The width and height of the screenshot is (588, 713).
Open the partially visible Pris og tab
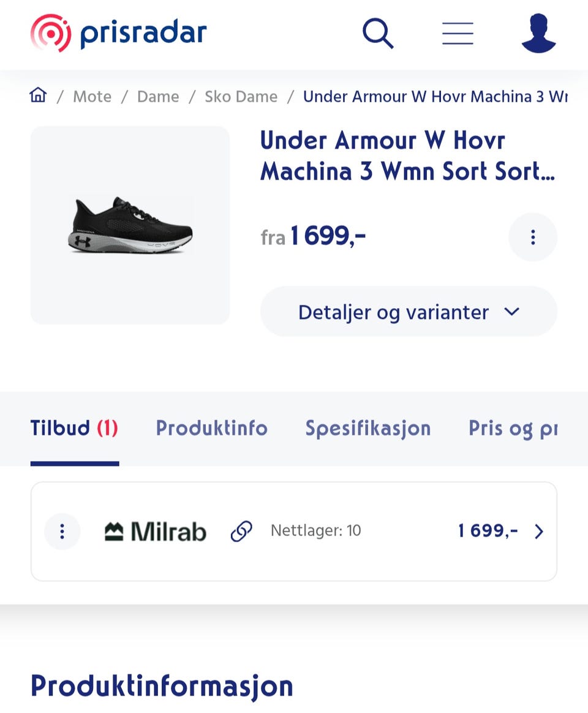tap(513, 428)
